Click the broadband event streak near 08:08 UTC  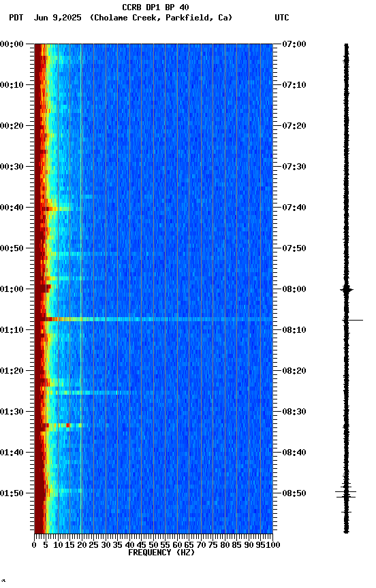pyautogui.click(x=153, y=319)
